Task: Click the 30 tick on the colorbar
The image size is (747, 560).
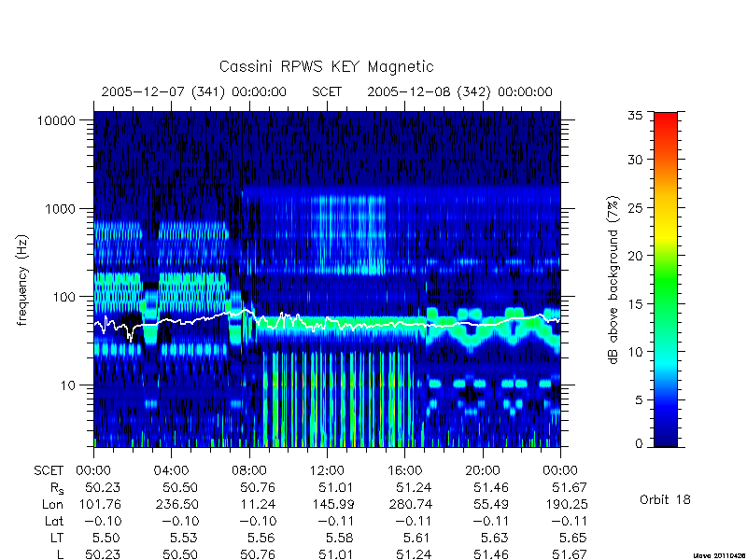Action: pos(635,160)
